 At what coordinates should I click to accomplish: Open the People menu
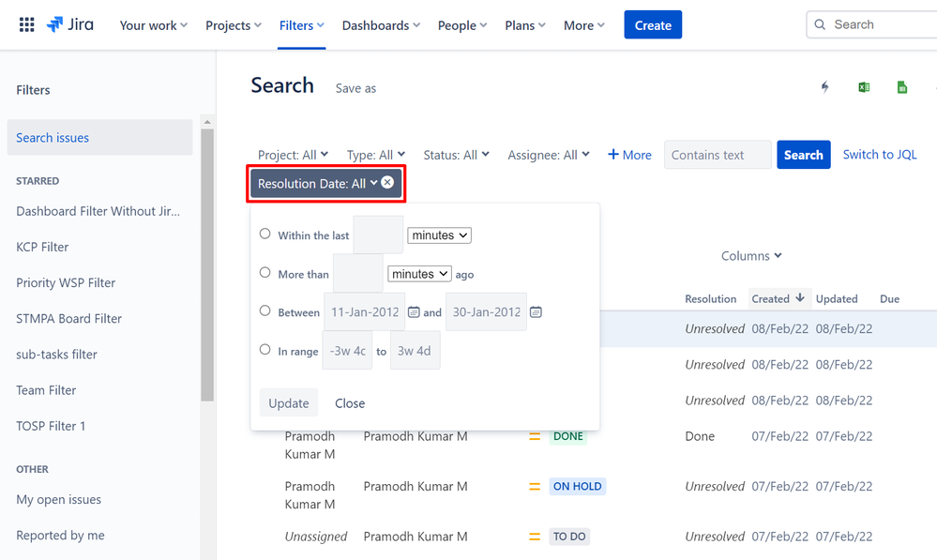coord(462,25)
